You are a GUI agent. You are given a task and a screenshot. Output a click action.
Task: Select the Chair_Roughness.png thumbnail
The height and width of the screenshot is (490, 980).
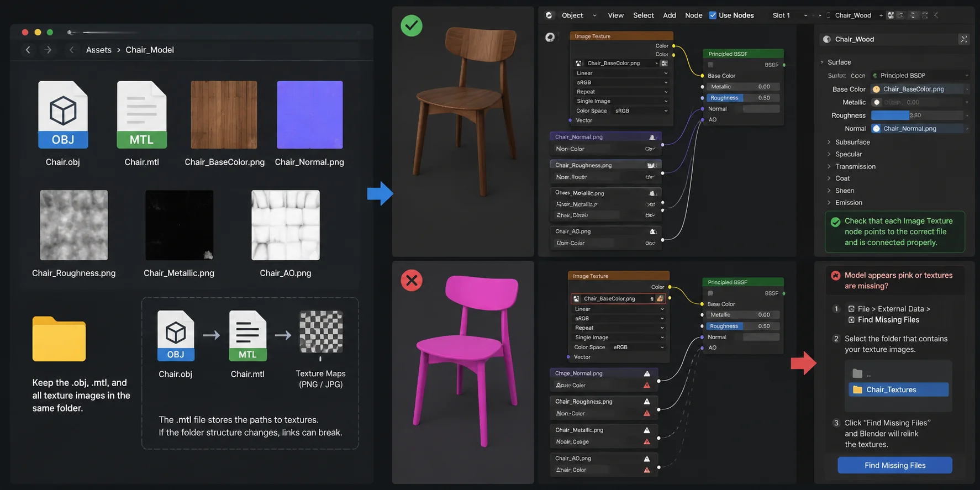click(74, 225)
